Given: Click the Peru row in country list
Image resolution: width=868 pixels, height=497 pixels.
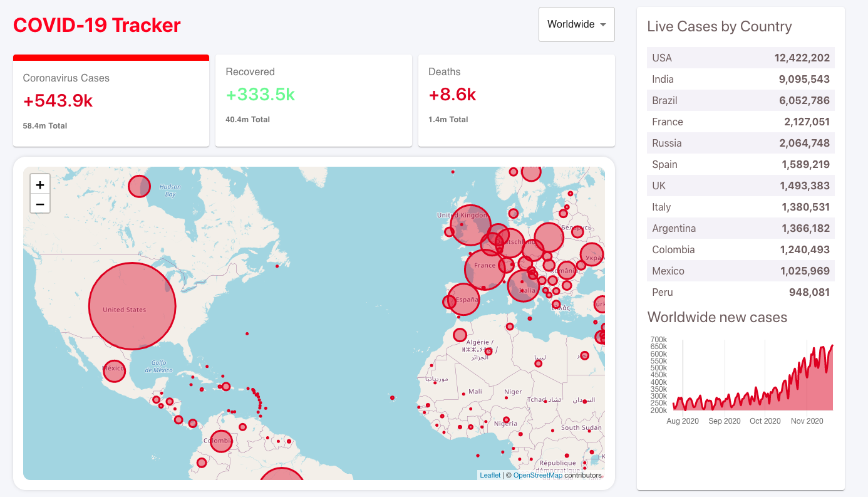Looking at the screenshot, I should coord(741,292).
